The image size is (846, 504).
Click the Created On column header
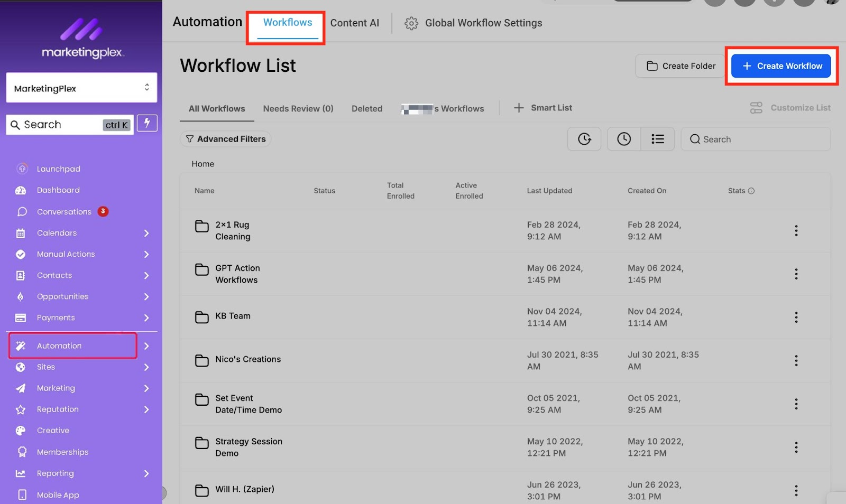tap(647, 191)
